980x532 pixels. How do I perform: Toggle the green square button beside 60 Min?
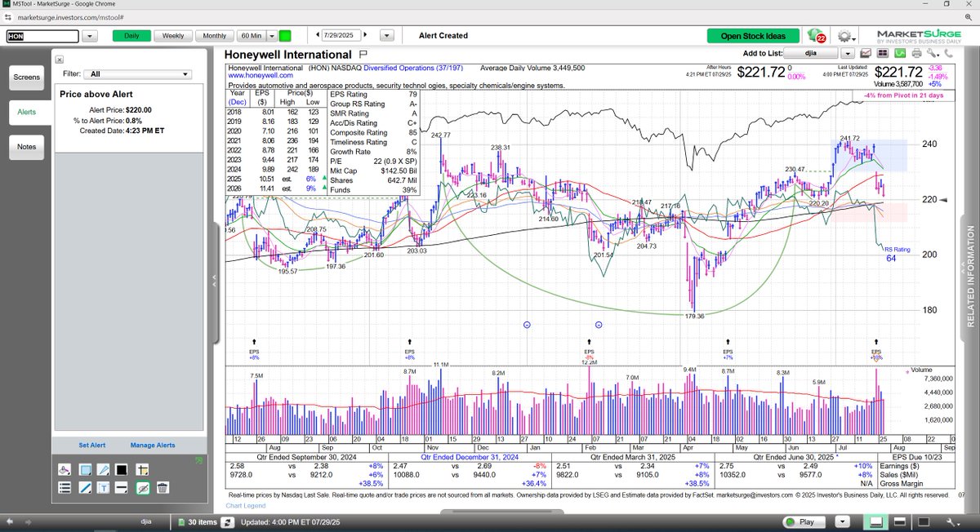click(285, 36)
